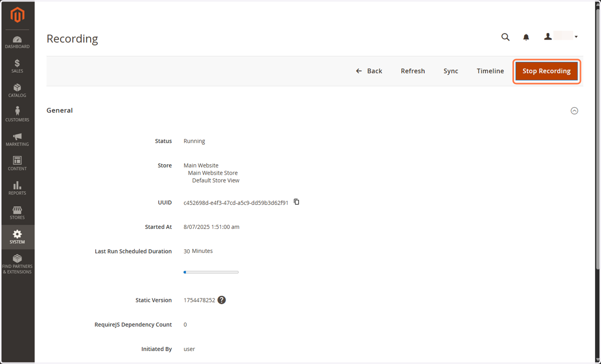The image size is (601, 364).
Task: Click the Static Version help question icon
Action: click(222, 300)
